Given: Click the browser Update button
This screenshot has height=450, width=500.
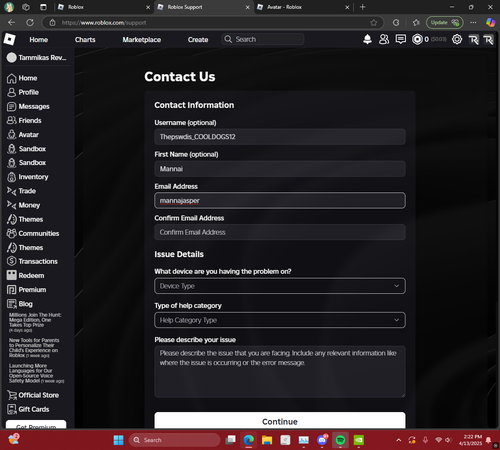Looking at the screenshot, I should tap(445, 22).
